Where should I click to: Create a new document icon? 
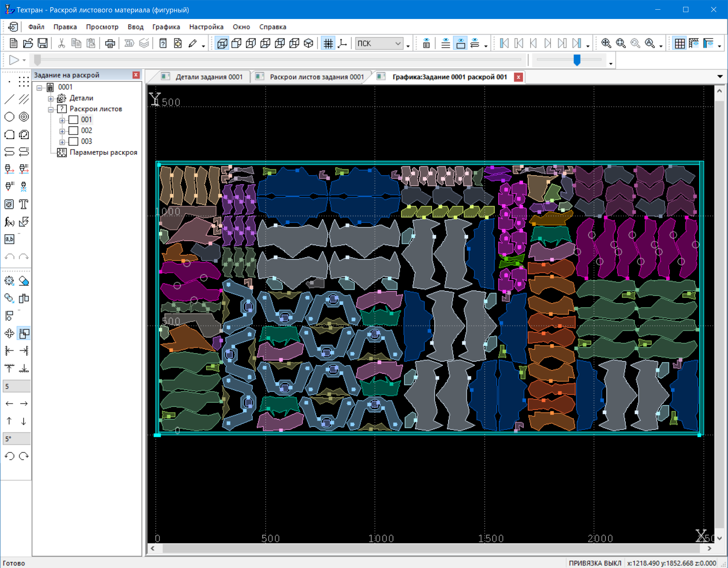(x=13, y=43)
